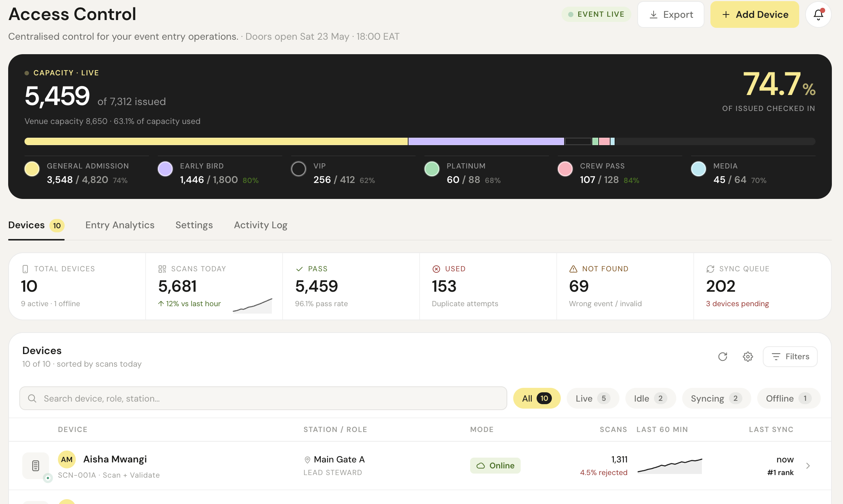
Task: Sort by the Mode column header
Action: tap(482, 429)
